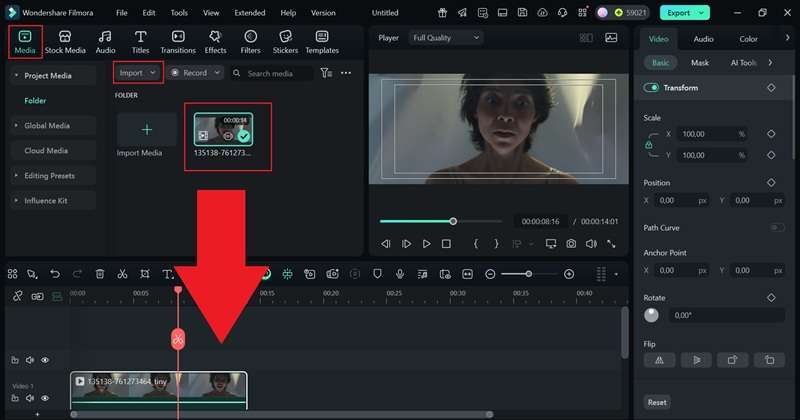The width and height of the screenshot is (800, 420).
Task: Click the Import Media plus tile
Action: tap(146, 130)
